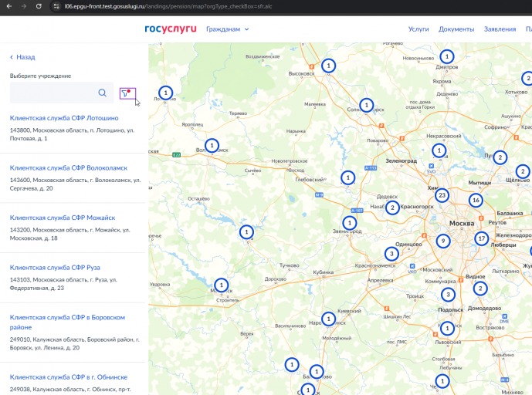Select cluster marker 3 near Одинцово
532x395 pixels.
tap(391, 254)
